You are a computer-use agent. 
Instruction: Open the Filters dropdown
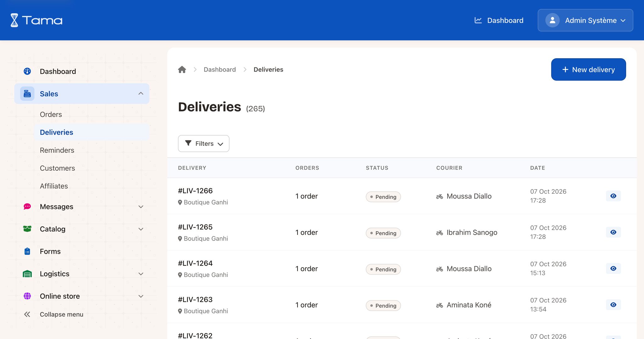(203, 144)
